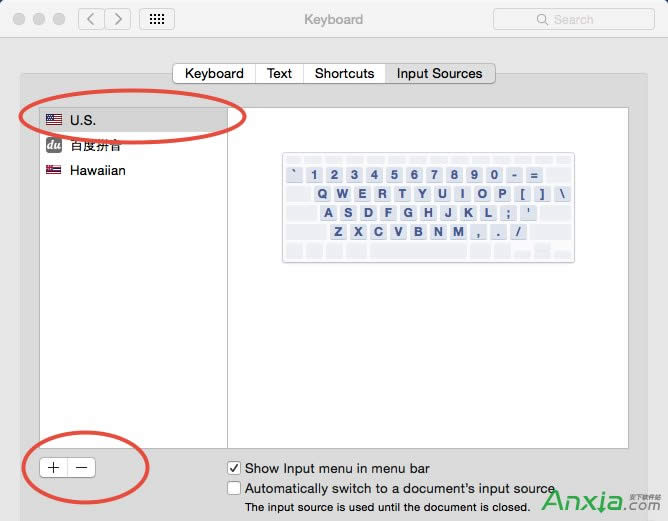Enable automatically switch to document's input source
This screenshot has height=521, width=668.
click(x=234, y=489)
